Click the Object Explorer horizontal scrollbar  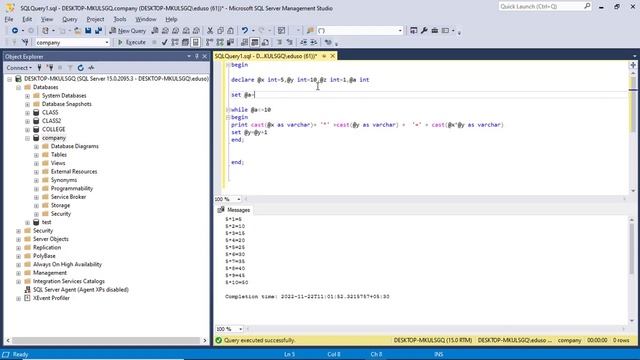coord(106,340)
